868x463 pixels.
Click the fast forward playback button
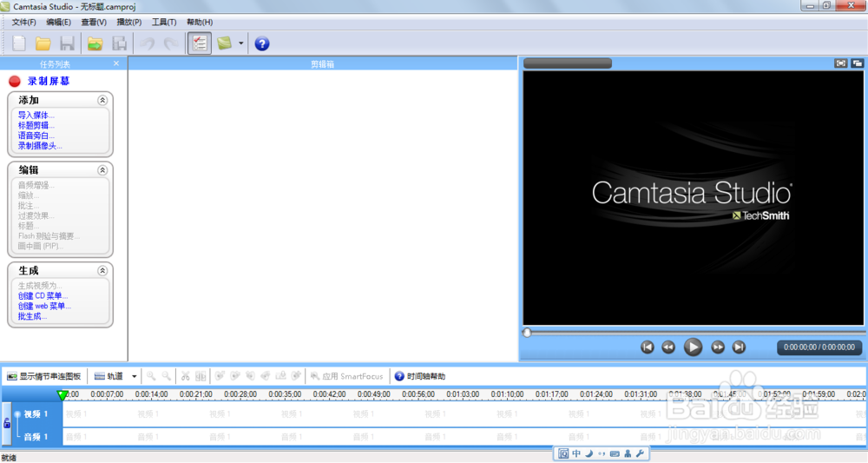(718, 347)
